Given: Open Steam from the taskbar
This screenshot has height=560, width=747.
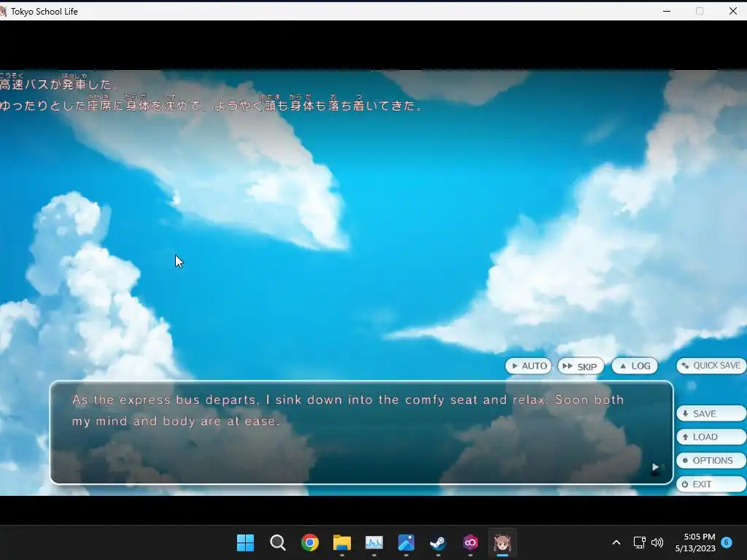Looking at the screenshot, I should tap(438, 542).
